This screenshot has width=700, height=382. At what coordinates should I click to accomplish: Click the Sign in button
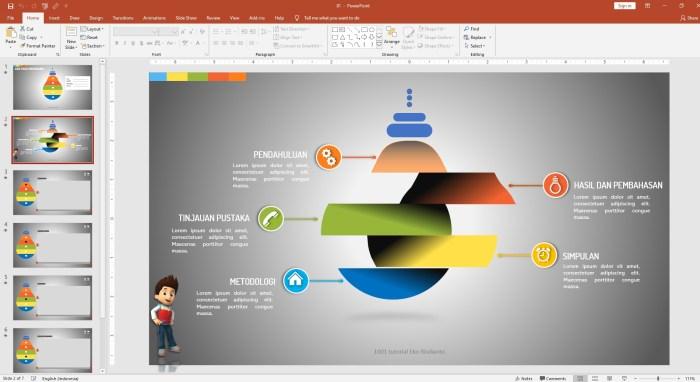(x=625, y=6)
